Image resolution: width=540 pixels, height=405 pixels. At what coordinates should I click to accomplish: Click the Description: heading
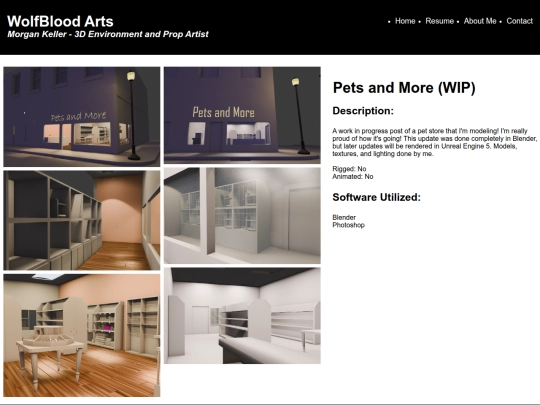[363, 111]
